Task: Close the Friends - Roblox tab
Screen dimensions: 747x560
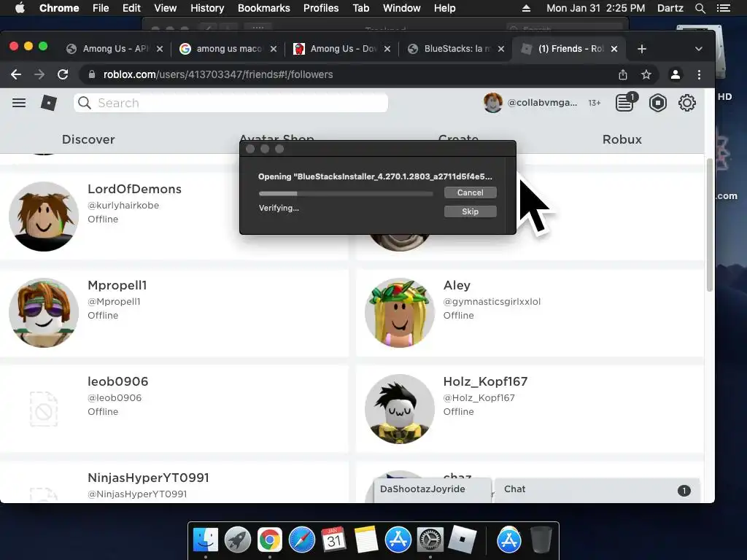Action: pyautogui.click(x=614, y=49)
